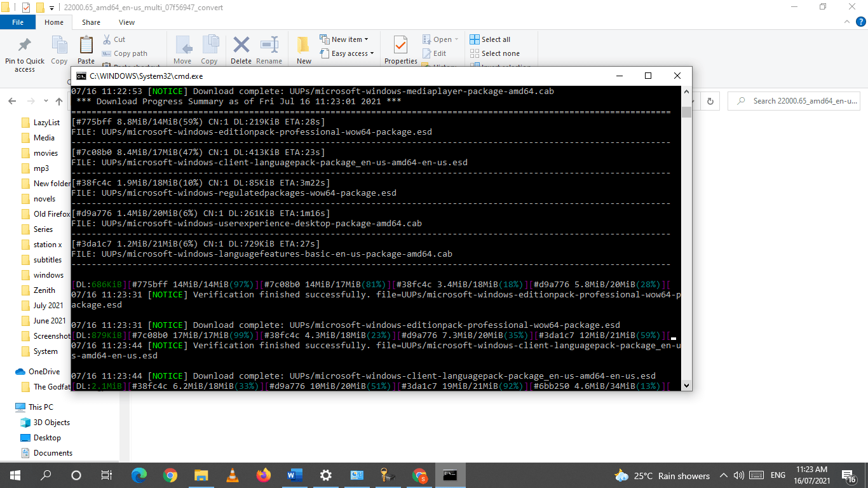The height and width of the screenshot is (488, 868).
Task: Switch to the Share ribbon tab
Action: point(91,22)
